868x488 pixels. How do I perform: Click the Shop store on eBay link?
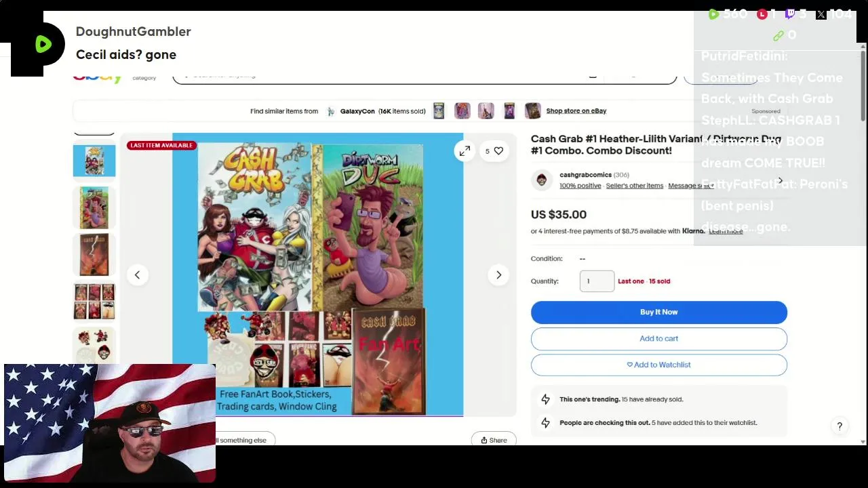coord(576,111)
